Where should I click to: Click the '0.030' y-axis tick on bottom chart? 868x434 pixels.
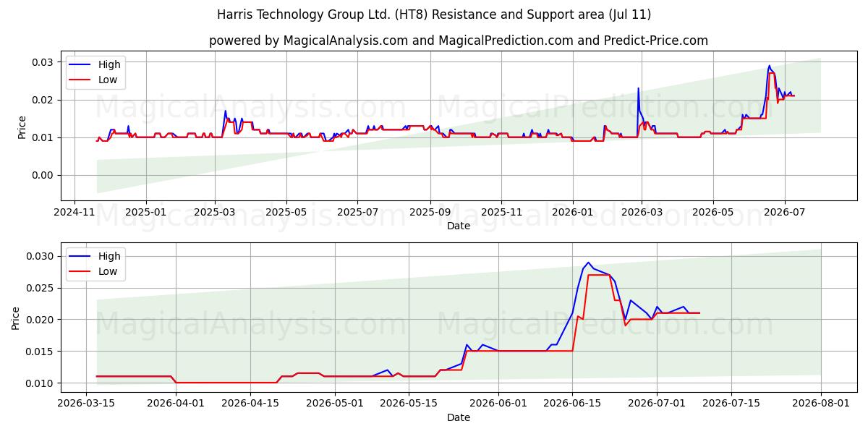41,256
